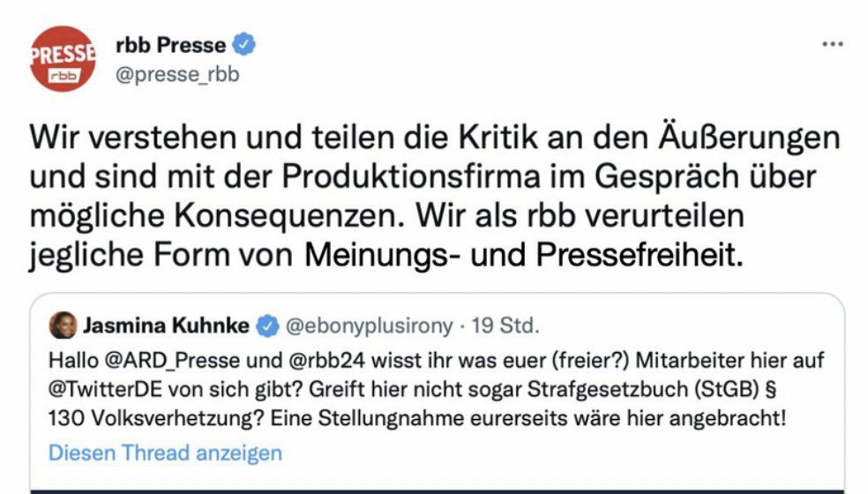This screenshot has height=494, width=868.
Task: Click the verified badge next to Jasmina Kuhnke
Action: [266, 326]
